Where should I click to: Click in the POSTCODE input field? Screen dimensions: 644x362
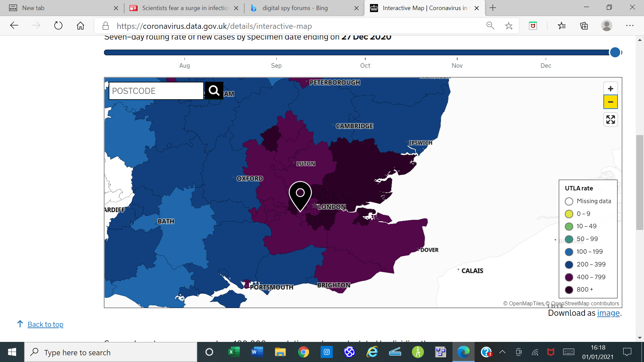pos(156,91)
